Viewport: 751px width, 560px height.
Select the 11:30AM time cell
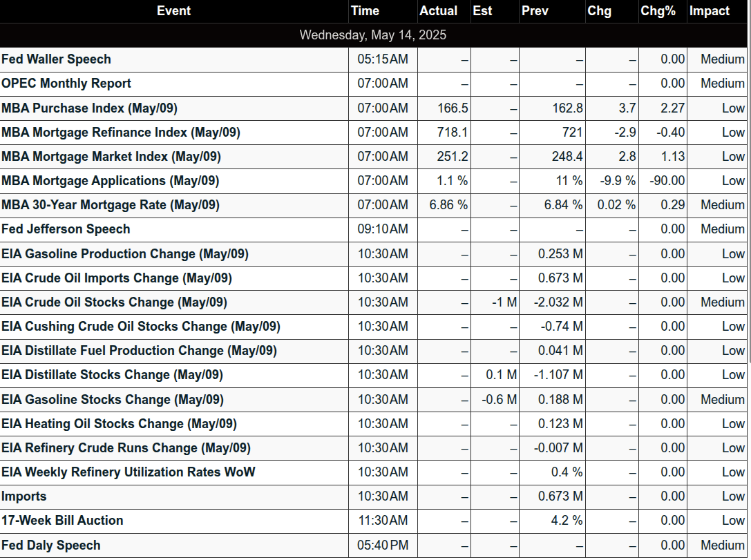(383, 520)
